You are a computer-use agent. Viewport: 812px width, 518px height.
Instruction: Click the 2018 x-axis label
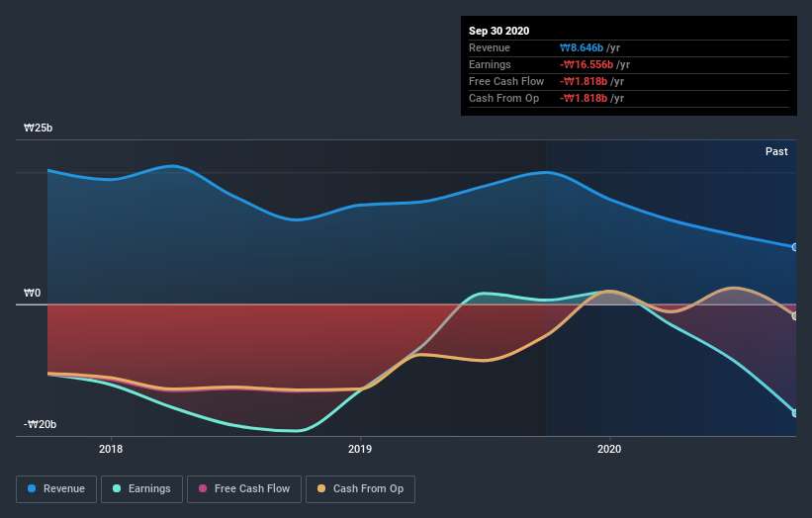(x=111, y=449)
